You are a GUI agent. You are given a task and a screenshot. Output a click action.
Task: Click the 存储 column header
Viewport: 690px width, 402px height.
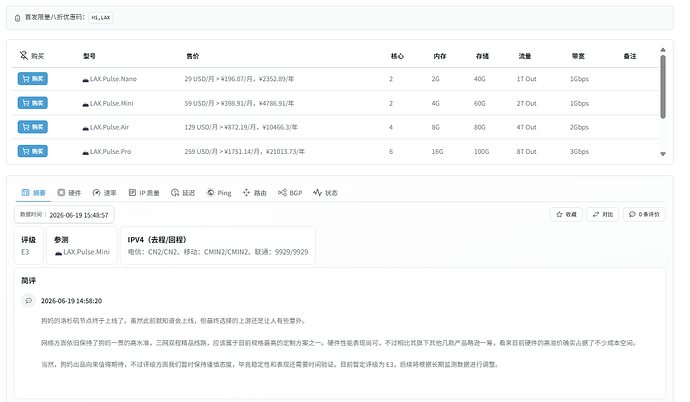482,56
